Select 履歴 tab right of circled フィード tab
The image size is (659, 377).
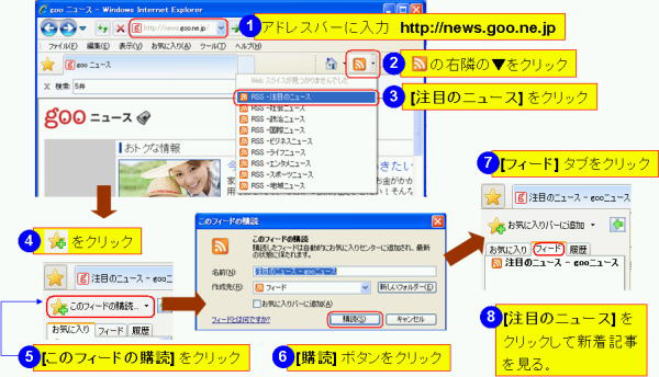point(577,250)
